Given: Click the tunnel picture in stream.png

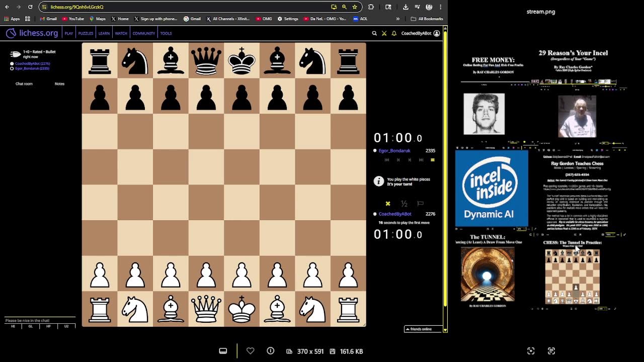Looking at the screenshot, I should click(488, 275).
